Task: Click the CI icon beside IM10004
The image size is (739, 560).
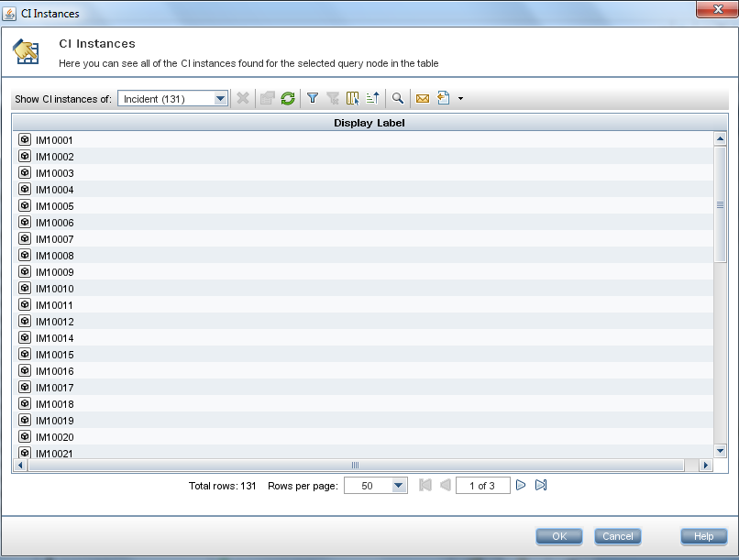Action: tap(25, 190)
